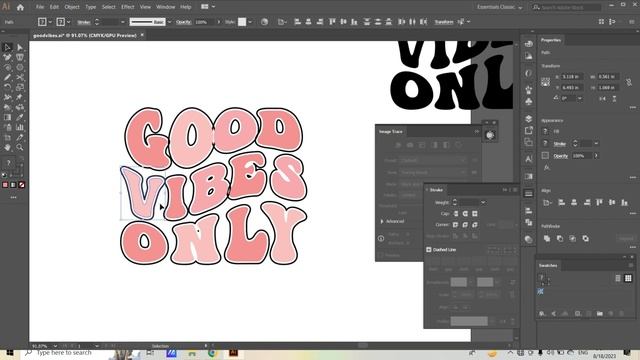The image size is (640, 360).
Task: Click the Recolor Artwork wheel icon
Action: tap(264, 22)
